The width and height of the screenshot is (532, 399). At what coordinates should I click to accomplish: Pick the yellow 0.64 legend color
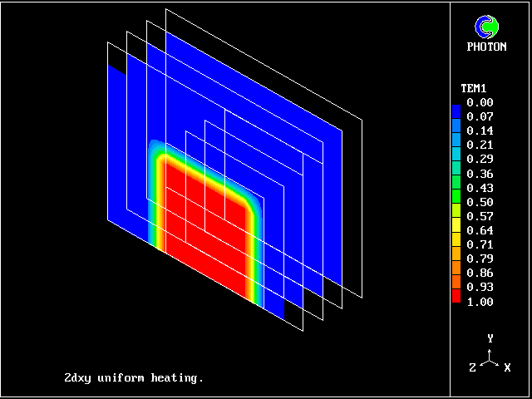click(x=456, y=230)
